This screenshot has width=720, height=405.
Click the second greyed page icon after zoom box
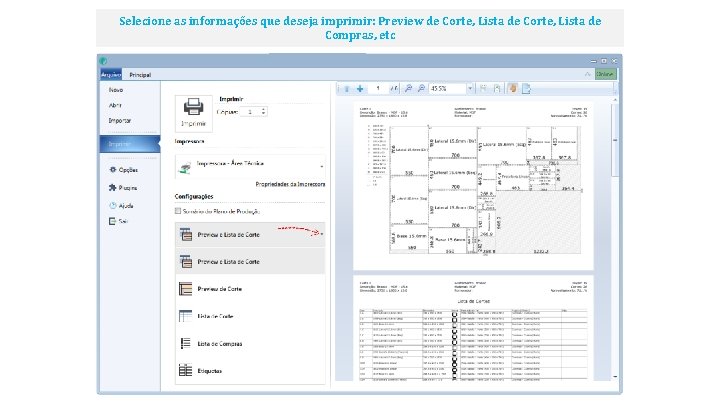[x=497, y=89]
